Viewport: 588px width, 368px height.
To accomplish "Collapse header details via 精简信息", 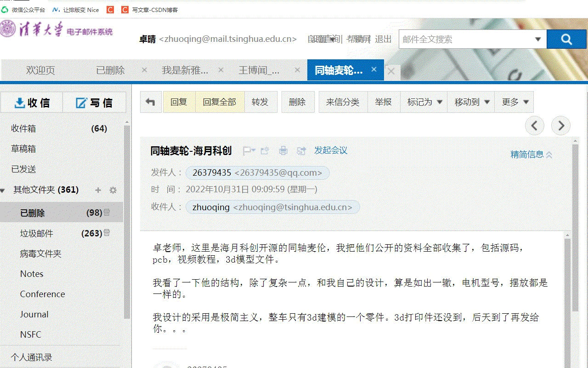I will pos(531,155).
